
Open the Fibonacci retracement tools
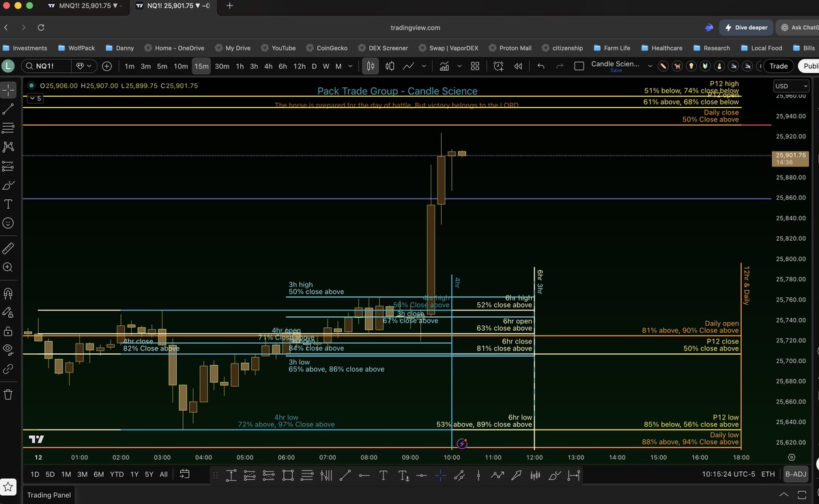(x=8, y=128)
